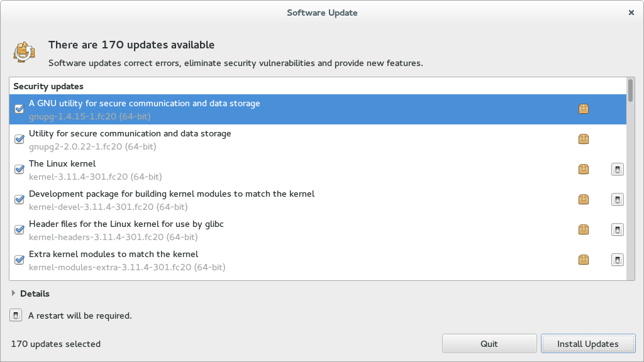Click the Quit button
The image size is (644, 362).
click(x=489, y=344)
